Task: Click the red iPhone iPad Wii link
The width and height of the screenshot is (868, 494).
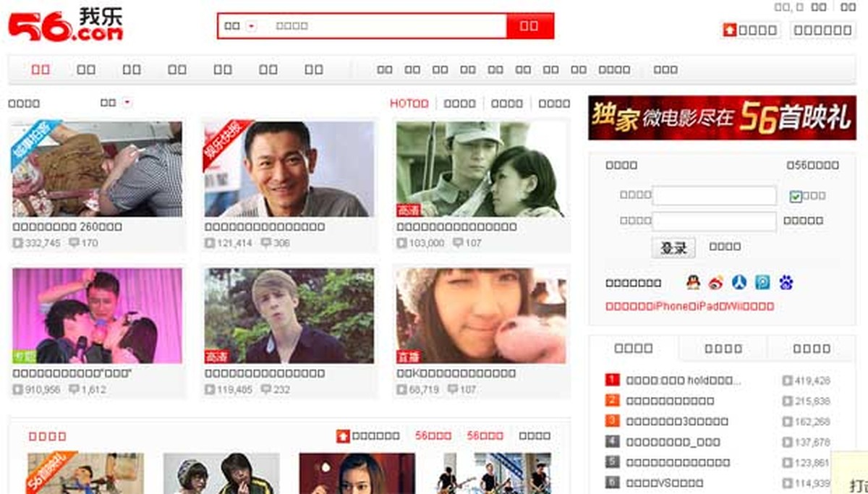Action: [x=689, y=306]
